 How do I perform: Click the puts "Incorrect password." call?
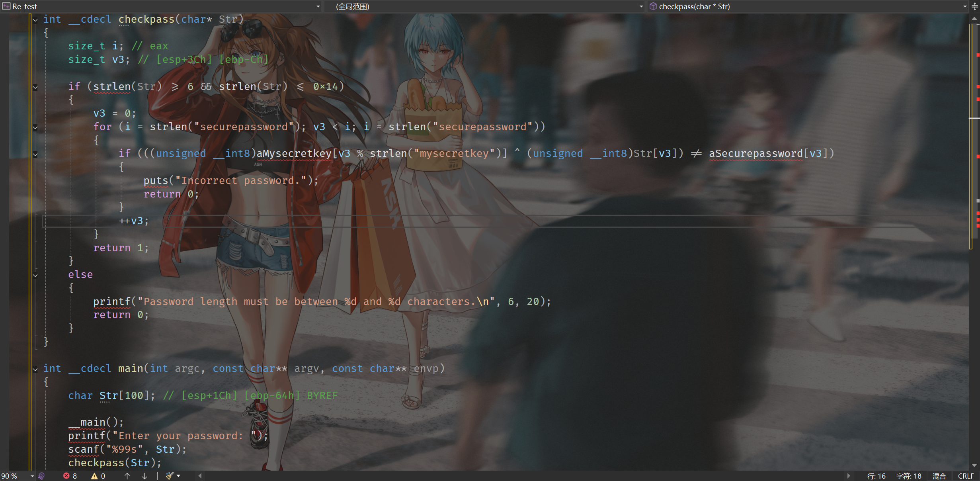231,181
